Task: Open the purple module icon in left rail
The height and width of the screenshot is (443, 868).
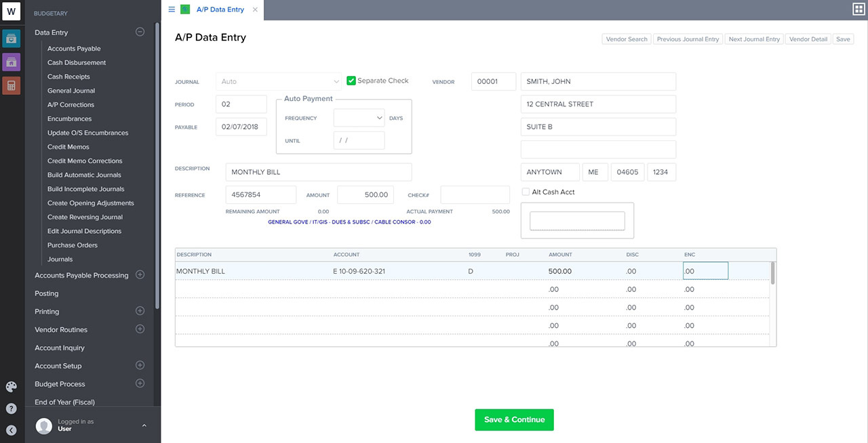Action: click(x=12, y=62)
